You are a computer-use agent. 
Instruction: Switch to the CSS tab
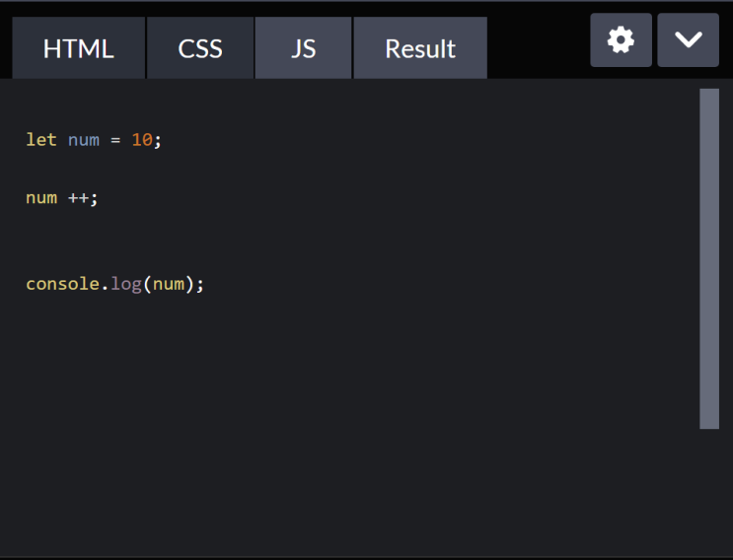[x=200, y=47]
